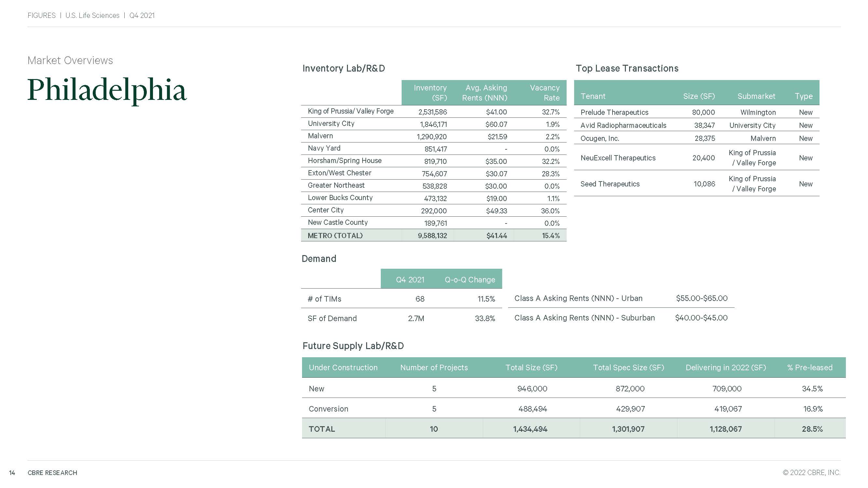The height and width of the screenshot is (488, 868).
Task: Select the Inventory (SF) column header
Action: 430,93
